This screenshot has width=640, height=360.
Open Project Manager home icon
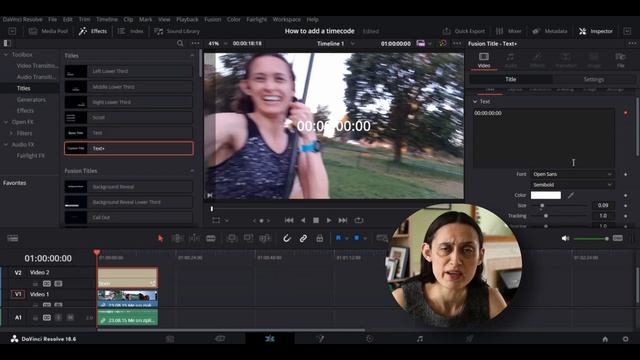(605, 339)
